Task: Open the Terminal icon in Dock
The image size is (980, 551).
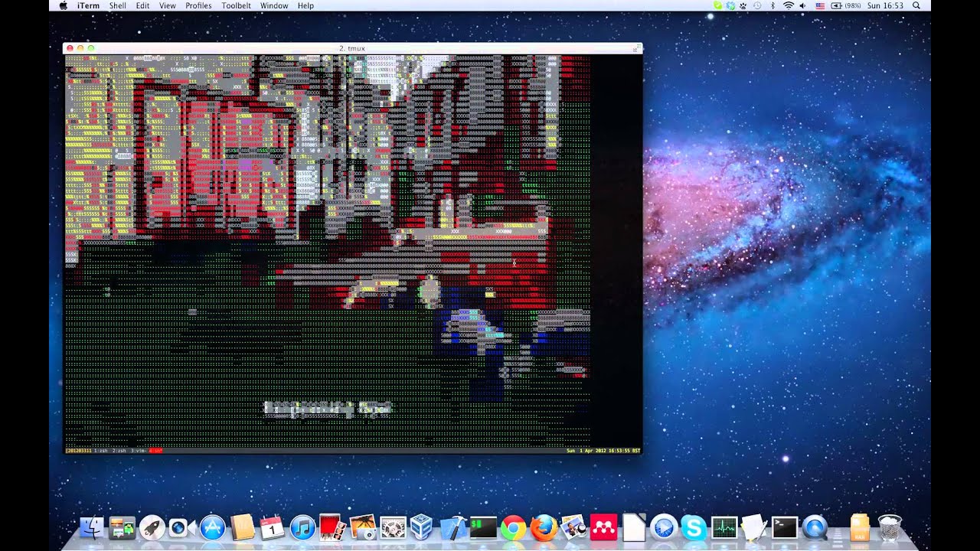Action: [784, 527]
